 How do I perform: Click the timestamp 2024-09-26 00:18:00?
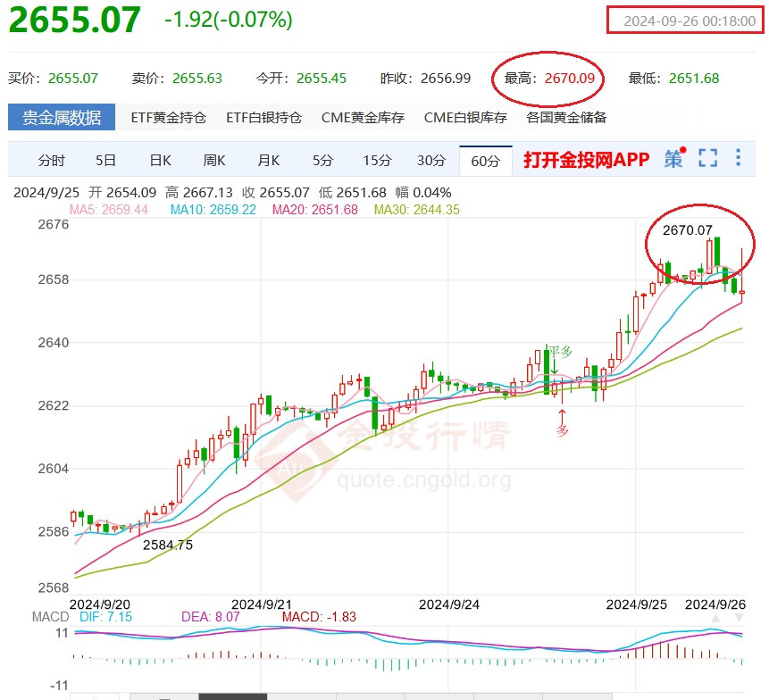coord(690,21)
